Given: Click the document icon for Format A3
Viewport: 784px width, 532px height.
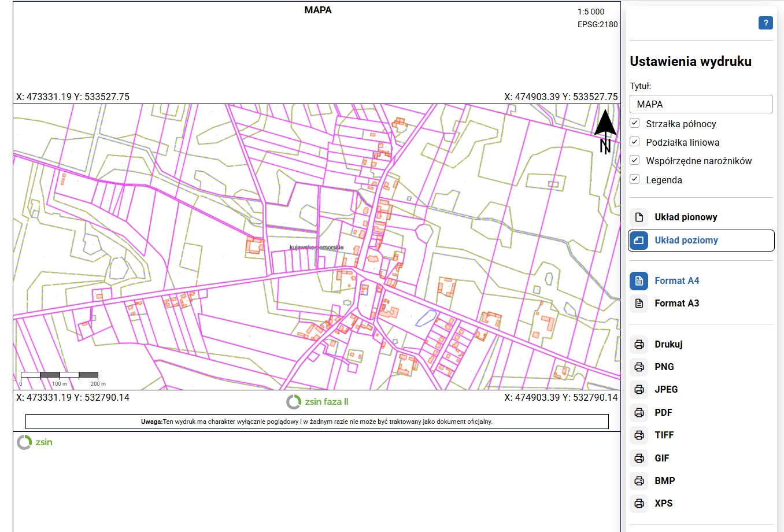Looking at the screenshot, I should [x=639, y=304].
